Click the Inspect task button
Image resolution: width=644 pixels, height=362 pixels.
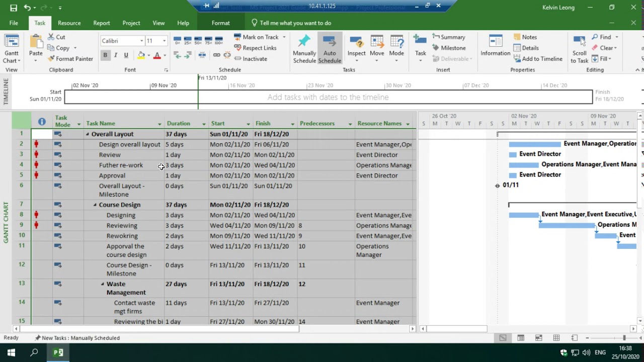coord(356,49)
